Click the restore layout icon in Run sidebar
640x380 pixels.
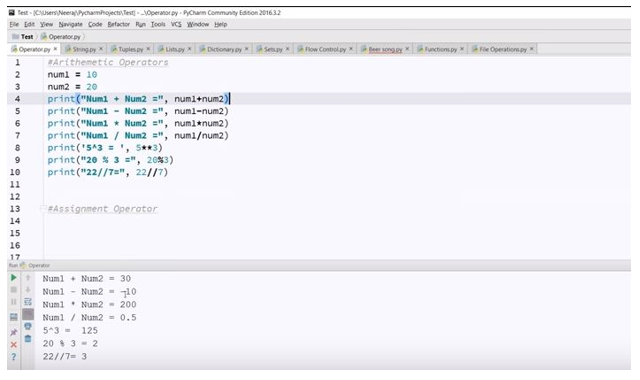click(x=13, y=317)
